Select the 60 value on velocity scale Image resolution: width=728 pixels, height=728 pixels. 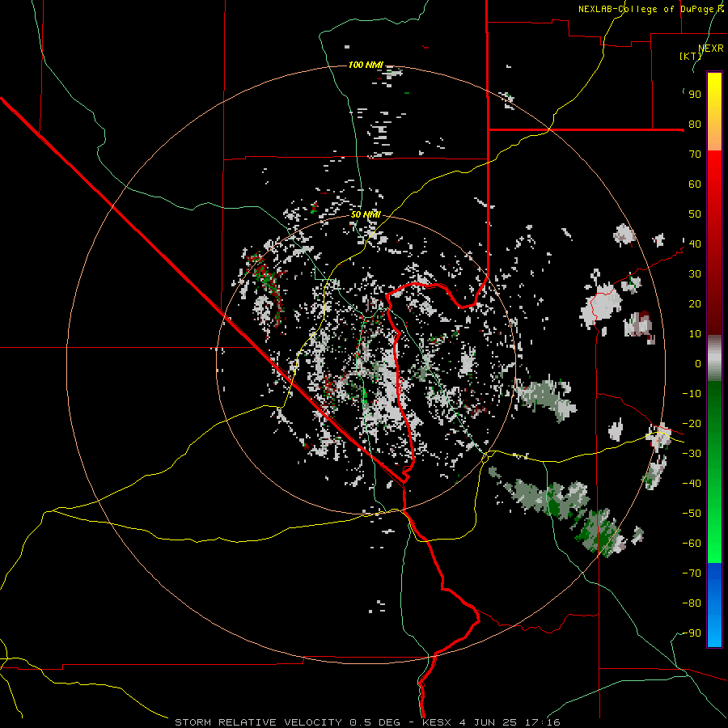[x=695, y=184]
